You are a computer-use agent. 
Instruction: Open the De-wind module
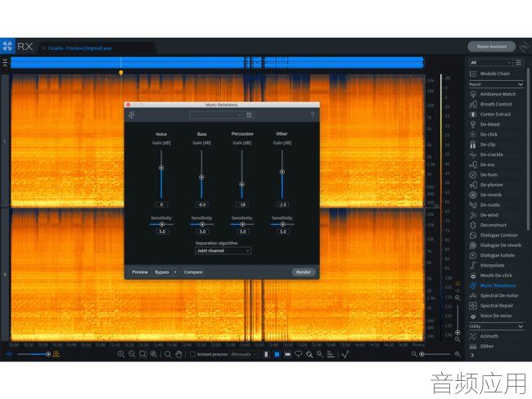click(x=484, y=215)
